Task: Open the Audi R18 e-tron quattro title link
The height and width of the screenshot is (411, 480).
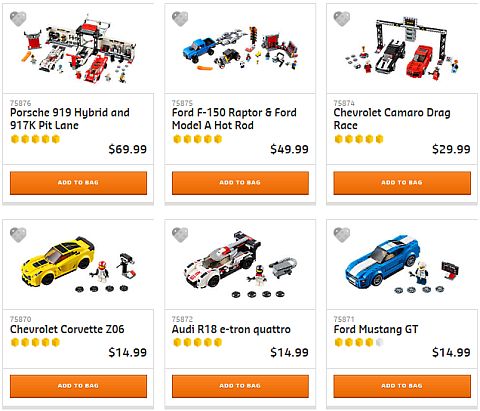Action: 231,329
